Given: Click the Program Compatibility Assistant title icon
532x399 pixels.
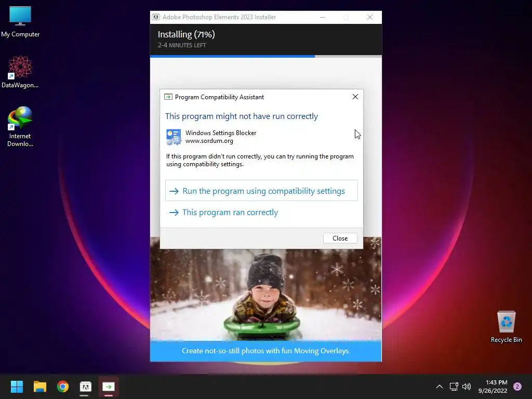Looking at the screenshot, I should tap(168, 97).
